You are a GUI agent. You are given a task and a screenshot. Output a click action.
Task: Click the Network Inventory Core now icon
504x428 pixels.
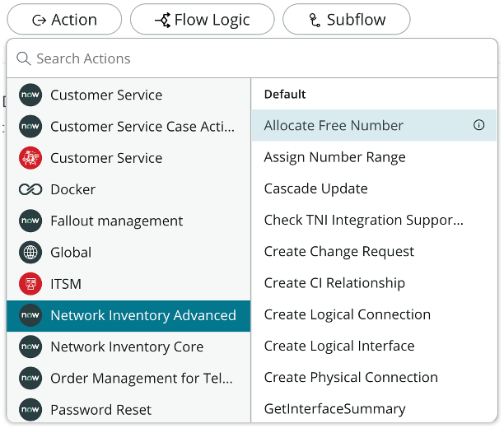pyautogui.click(x=30, y=347)
